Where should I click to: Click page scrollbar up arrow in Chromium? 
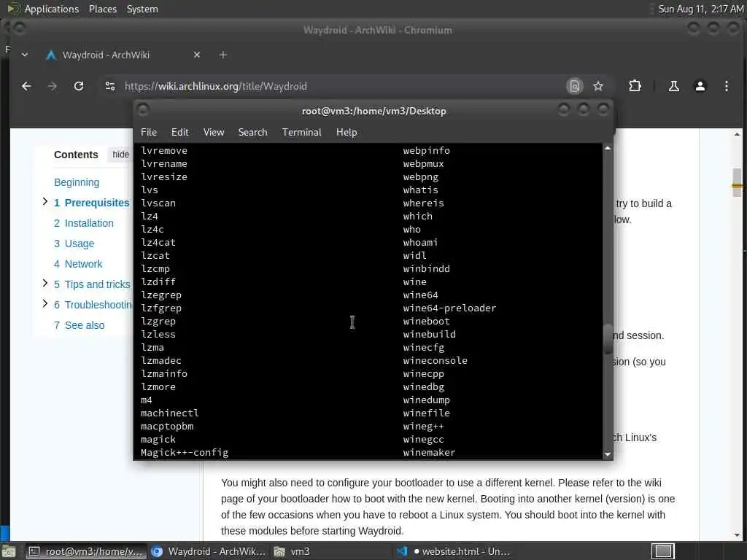[x=737, y=134]
